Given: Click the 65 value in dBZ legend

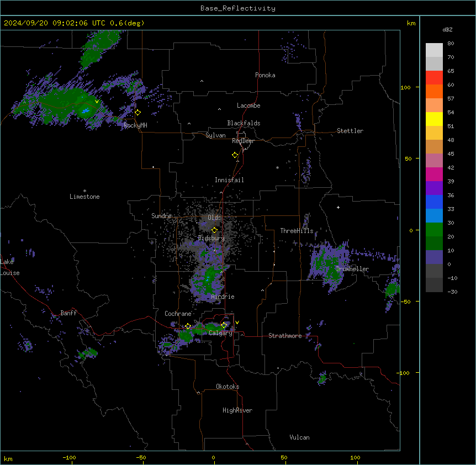Looking at the screenshot, I should click(x=451, y=71).
